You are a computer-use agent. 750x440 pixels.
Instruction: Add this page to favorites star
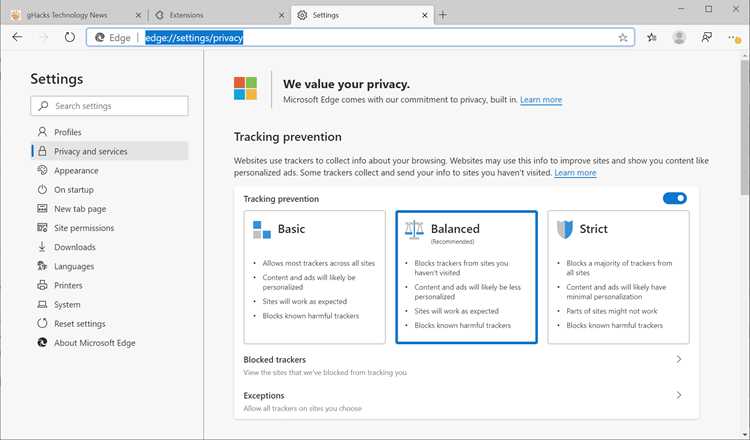(622, 37)
